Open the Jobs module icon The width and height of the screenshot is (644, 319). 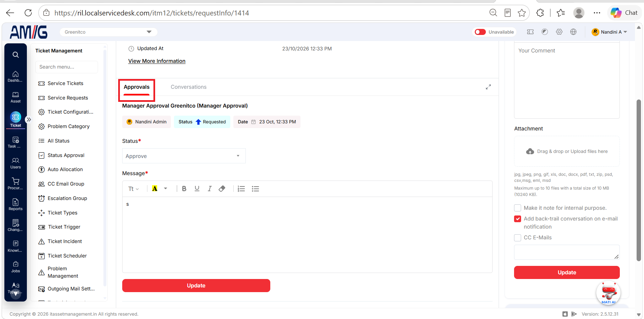(x=15, y=267)
